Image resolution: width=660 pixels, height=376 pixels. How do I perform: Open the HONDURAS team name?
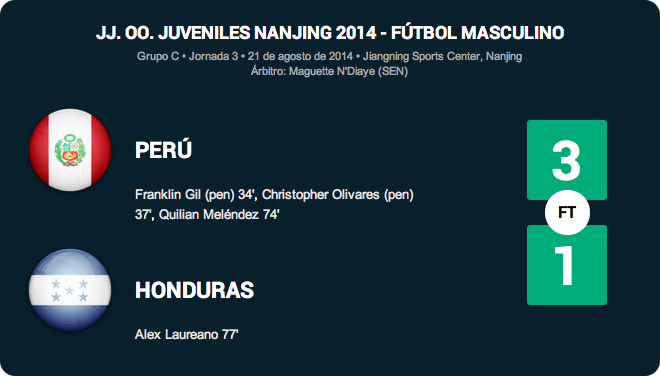click(x=194, y=290)
